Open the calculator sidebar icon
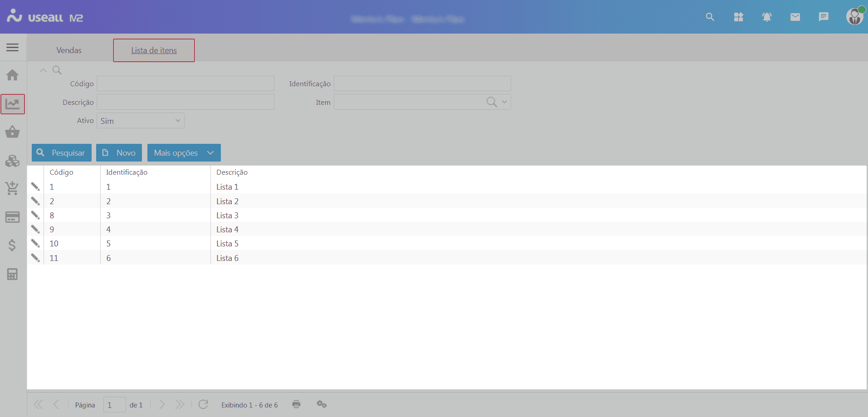Image resolution: width=868 pixels, height=417 pixels. [13, 274]
